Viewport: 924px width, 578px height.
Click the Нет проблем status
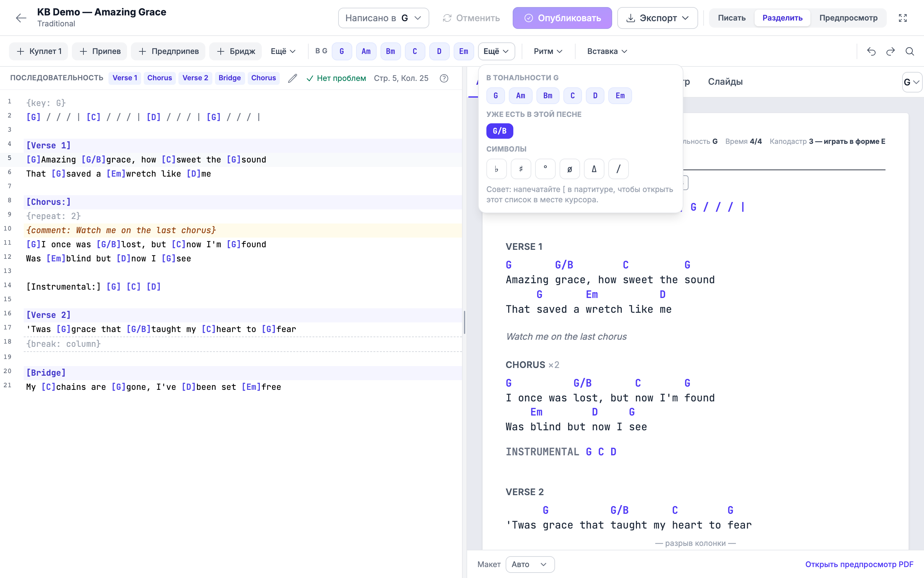pos(336,78)
